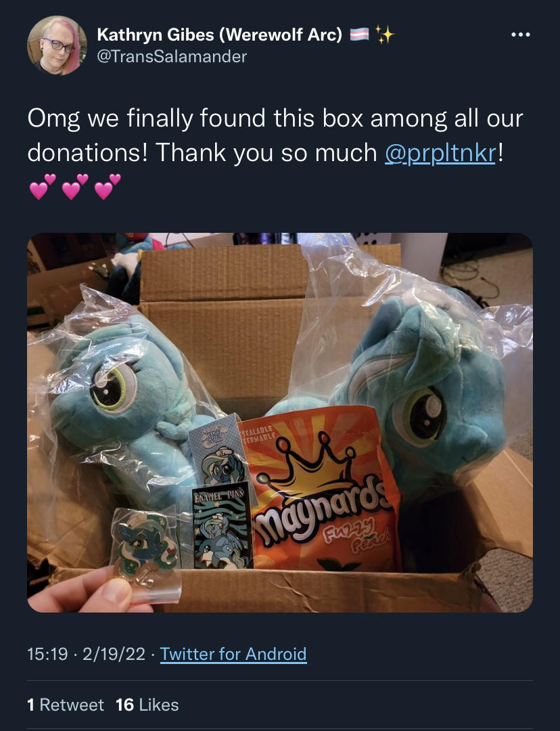Image resolution: width=560 pixels, height=731 pixels.
Task: Click the sparkles emoji beside the name
Action: click(x=385, y=35)
